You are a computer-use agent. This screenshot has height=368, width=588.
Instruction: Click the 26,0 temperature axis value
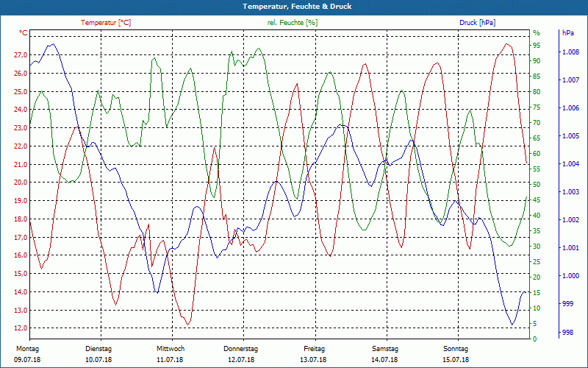click(x=21, y=74)
